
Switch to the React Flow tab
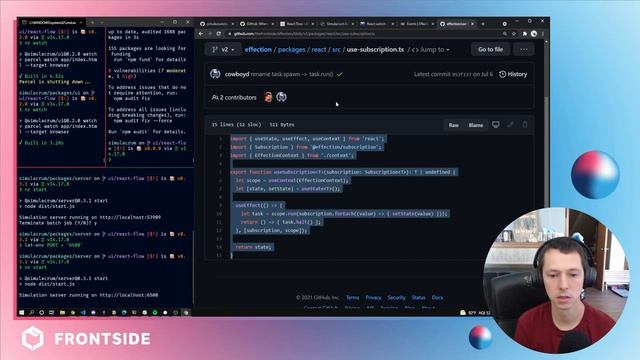[x=296, y=24]
